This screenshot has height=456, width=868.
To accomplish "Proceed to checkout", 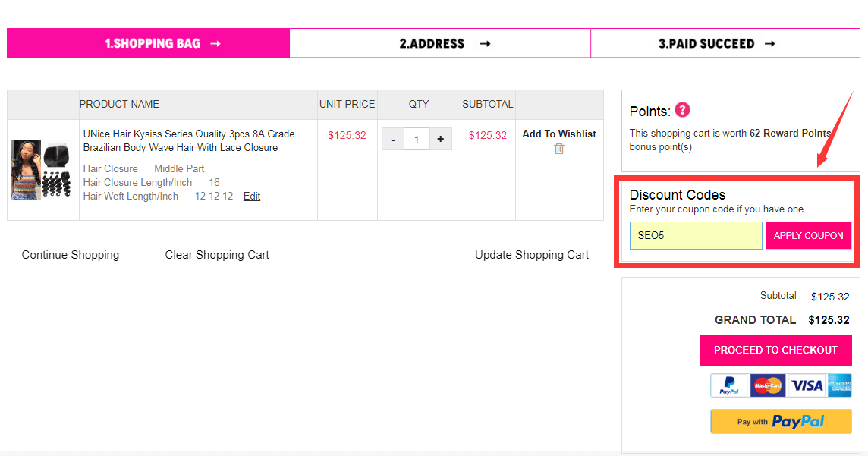I will point(775,351).
